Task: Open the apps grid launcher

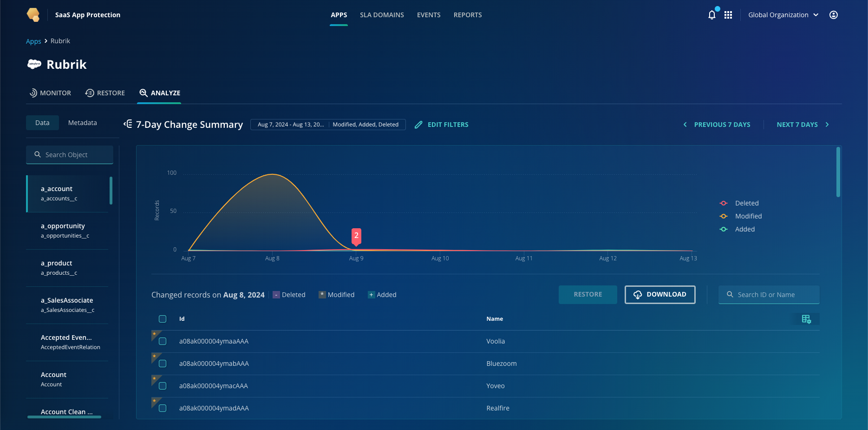Action: 728,15
